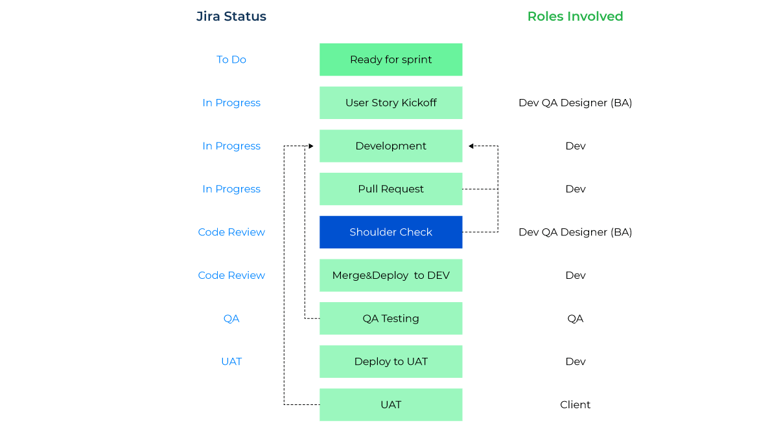
Task: Click the Dev role beside Deploy to UAT
Action: [575, 361]
